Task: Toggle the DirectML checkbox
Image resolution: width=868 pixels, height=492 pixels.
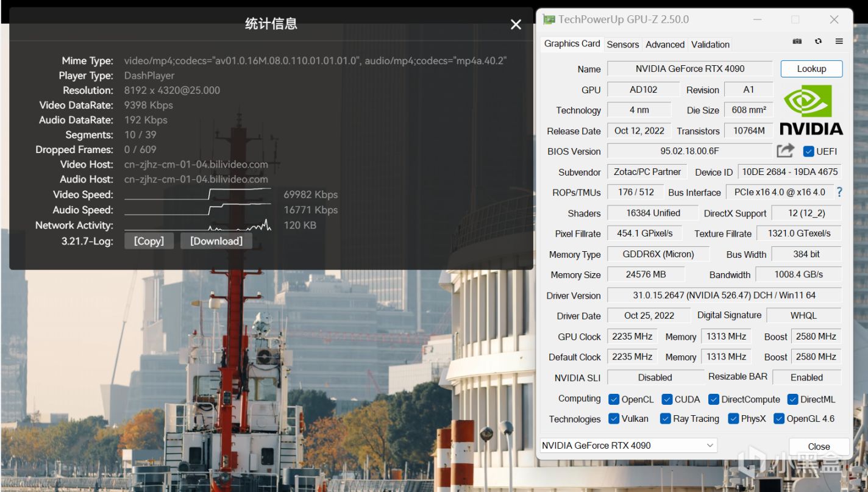Action: (x=792, y=399)
